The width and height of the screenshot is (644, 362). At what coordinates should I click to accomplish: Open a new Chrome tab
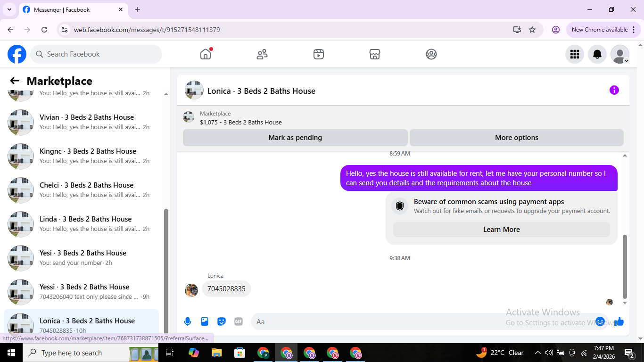pyautogui.click(x=138, y=9)
